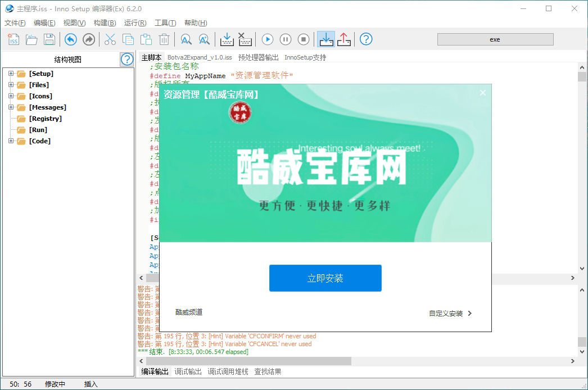Screen dimensions: 588x390
Task: Run the installer with the play button
Action: pyautogui.click(x=268, y=39)
